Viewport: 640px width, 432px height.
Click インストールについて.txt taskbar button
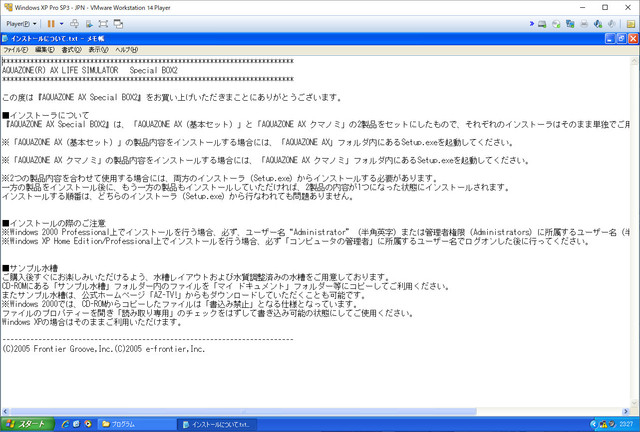pyautogui.click(x=217, y=424)
